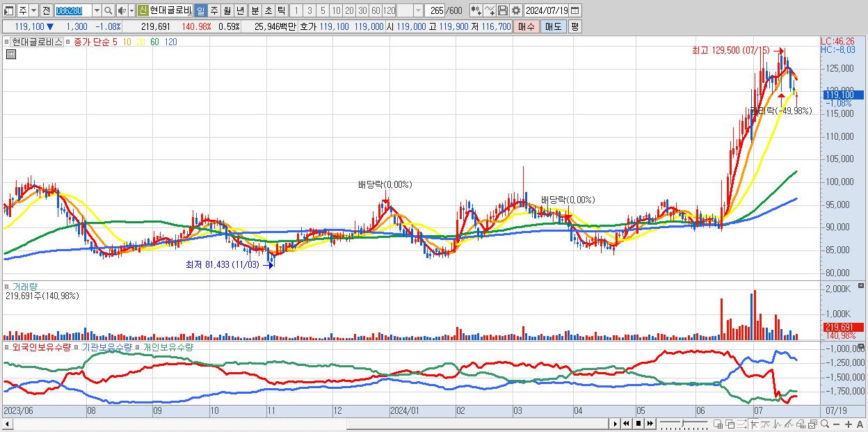Click the horizontal line analysis icon
This screenshot has height=432, width=868.
[766, 424]
